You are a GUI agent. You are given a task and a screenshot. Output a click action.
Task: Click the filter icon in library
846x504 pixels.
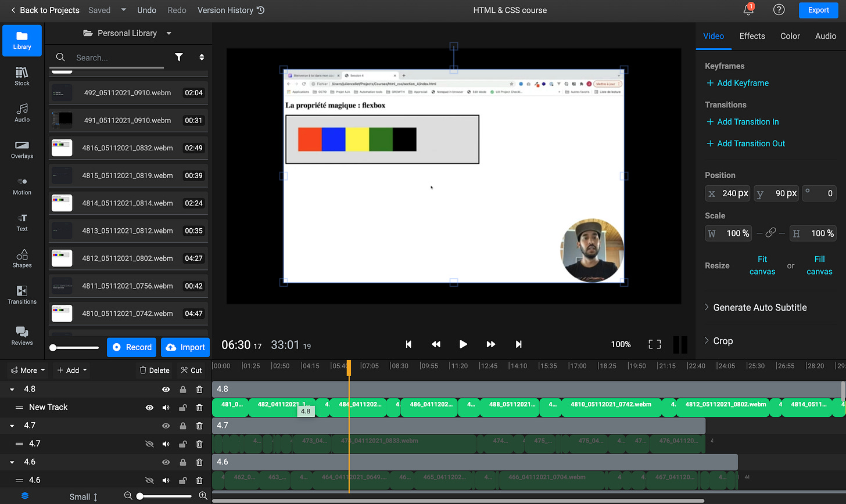(x=179, y=57)
